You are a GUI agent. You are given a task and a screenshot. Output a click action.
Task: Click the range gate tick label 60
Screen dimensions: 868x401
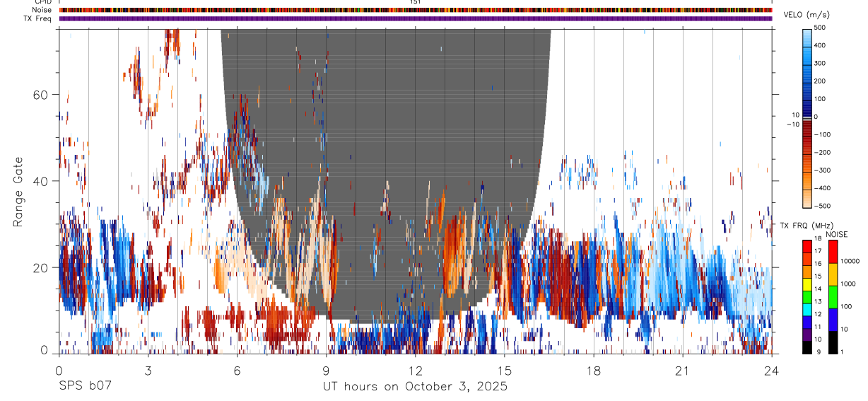[x=41, y=95]
